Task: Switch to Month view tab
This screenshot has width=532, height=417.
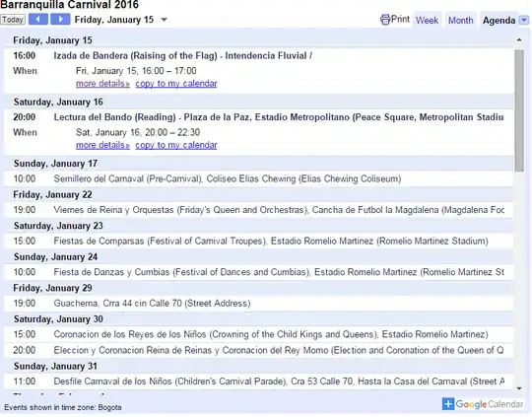Action: point(460,21)
